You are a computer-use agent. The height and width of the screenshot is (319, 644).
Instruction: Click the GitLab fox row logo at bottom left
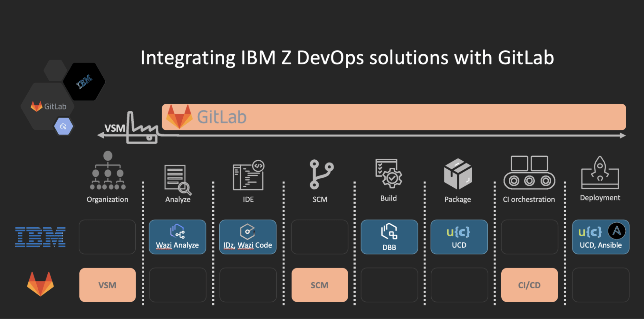click(40, 284)
